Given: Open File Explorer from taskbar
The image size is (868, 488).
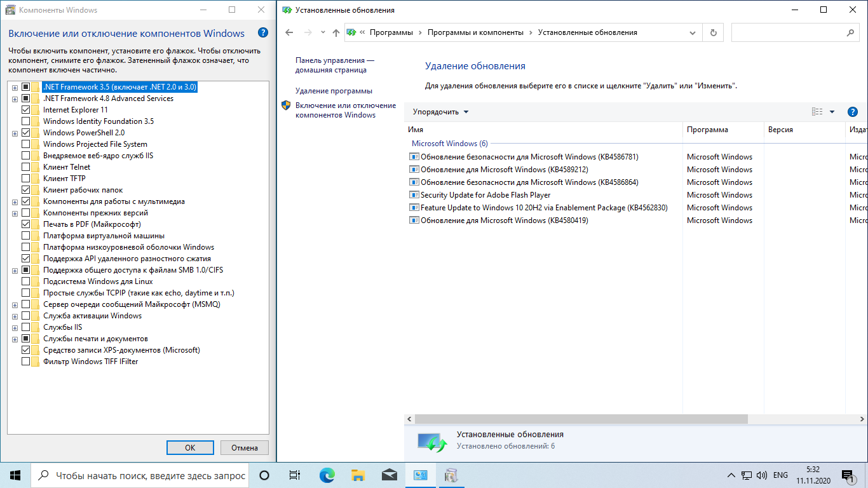Looking at the screenshot, I should (x=358, y=475).
